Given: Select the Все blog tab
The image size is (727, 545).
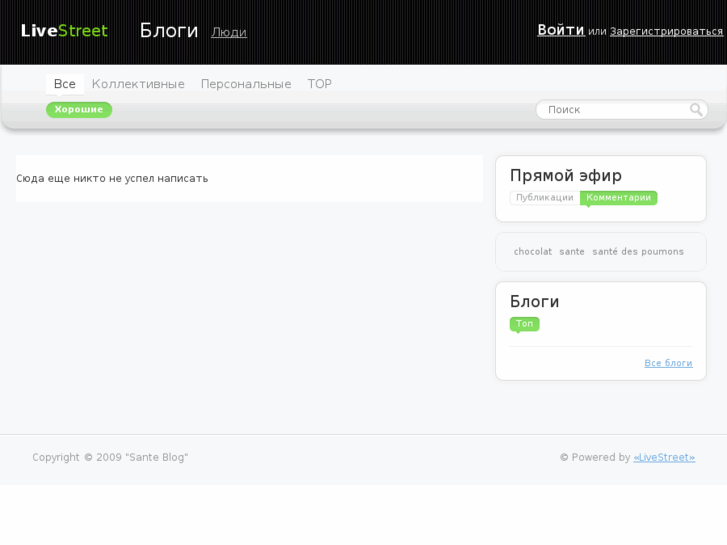Looking at the screenshot, I should pos(65,84).
